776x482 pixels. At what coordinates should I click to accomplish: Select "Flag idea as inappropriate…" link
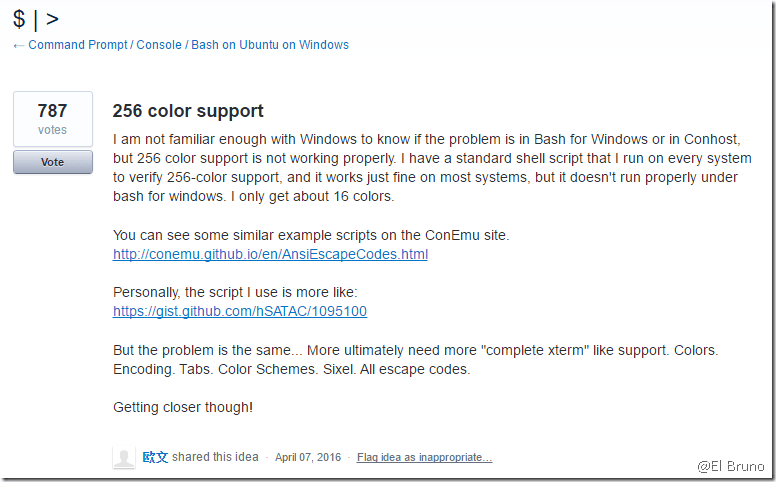click(424, 457)
